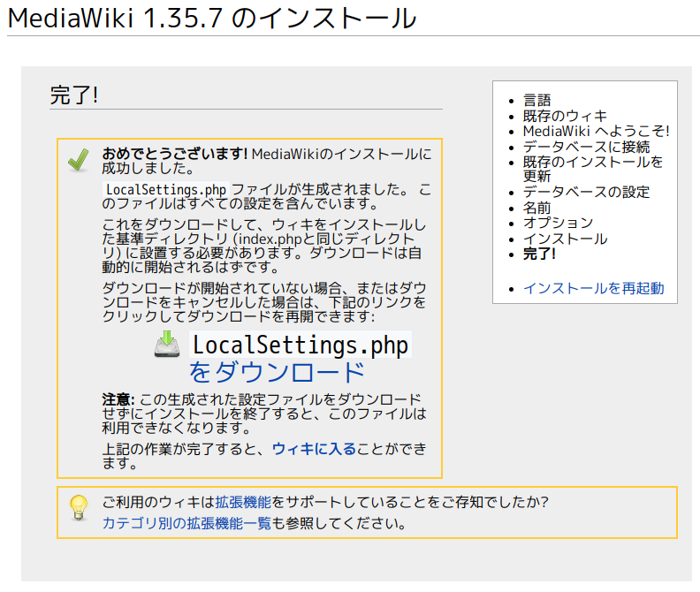Viewport: 700px width, 592px height.
Task: Open the カテゴリ別の拡張機能一覧 link
Action: (x=186, y=523)
